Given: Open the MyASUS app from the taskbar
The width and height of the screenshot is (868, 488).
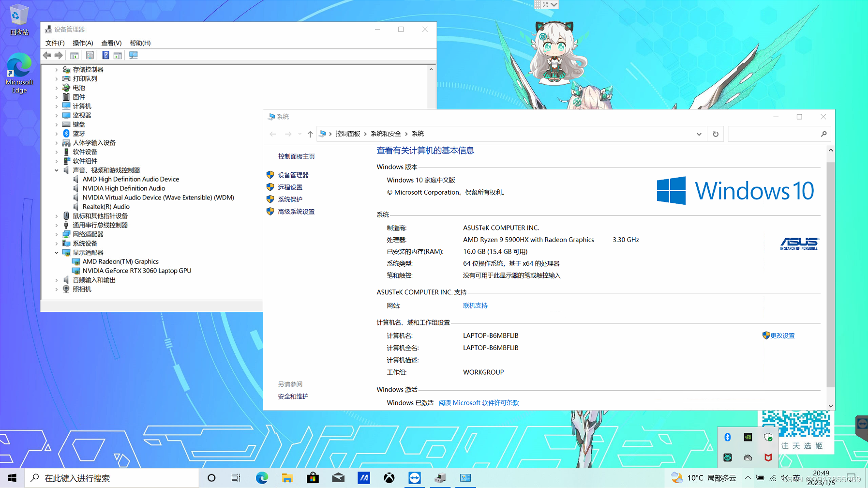Looking at the screenshot, I should coord(364,478).
